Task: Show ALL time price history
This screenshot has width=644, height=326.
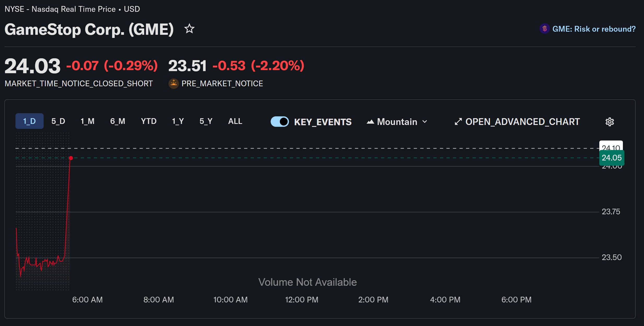Action: pyautogui.click(x=235, y=121)
